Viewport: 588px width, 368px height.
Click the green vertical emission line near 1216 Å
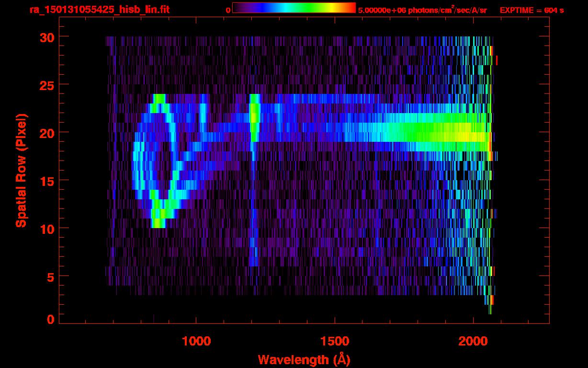coord(254,118)
